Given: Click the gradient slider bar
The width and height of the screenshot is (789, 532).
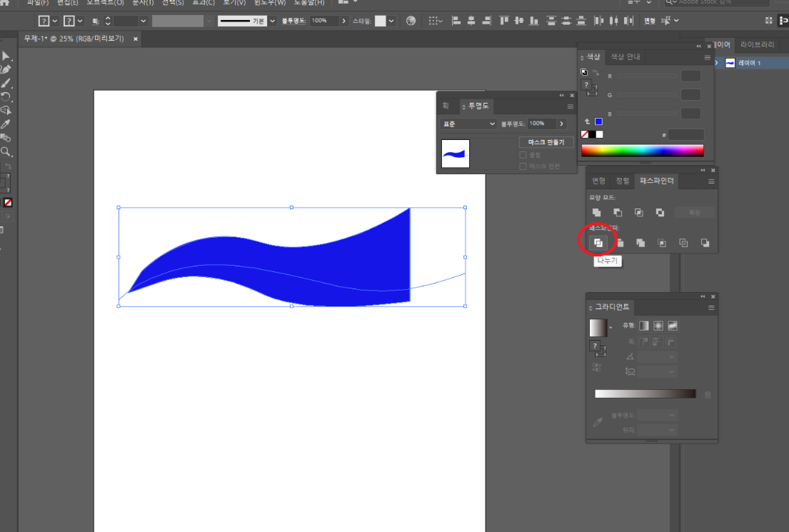Looking at the screenshot, I should pyautogui.click(x=645, y=393).
